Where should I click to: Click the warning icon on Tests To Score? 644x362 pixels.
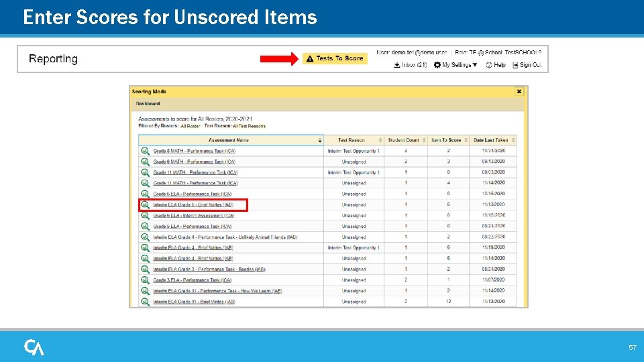[x=310, y=59]
